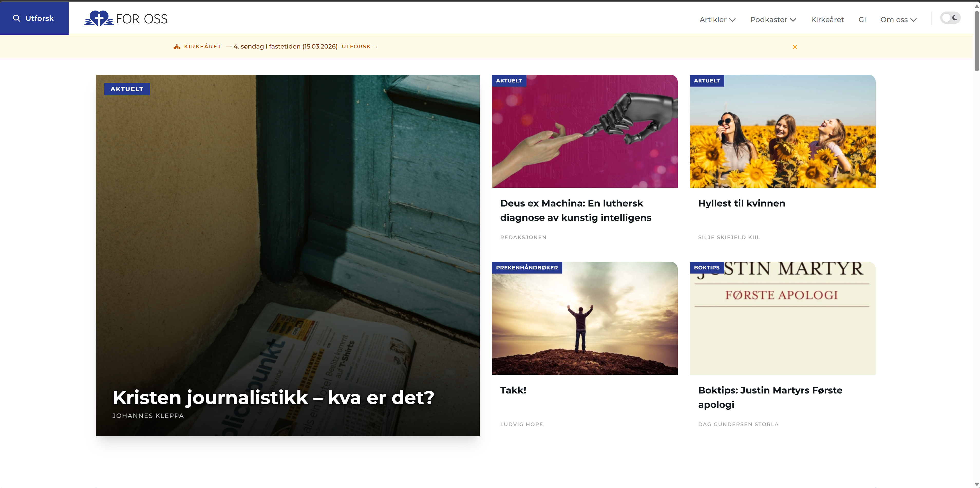Image resolution: width=980 pixels, height=488 pixels.
Task: Click the moon icon in theme toggle
Action: pyautogui.click(x=955, y=18)
